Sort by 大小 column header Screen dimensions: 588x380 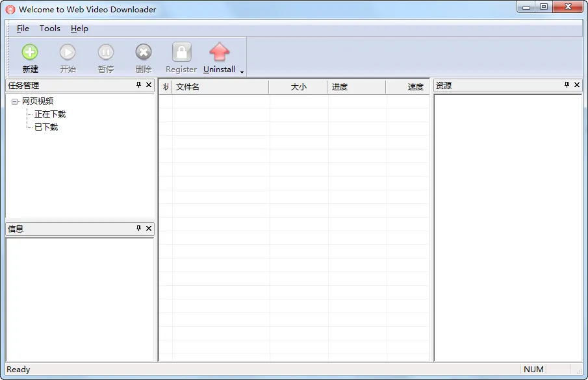click(298, 87)
